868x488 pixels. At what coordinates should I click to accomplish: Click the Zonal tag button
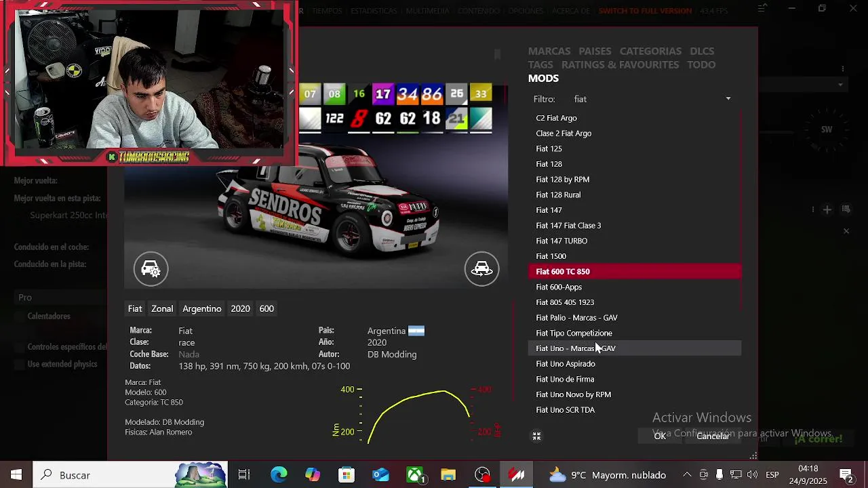pyautogui.click(x=162, y=309)
